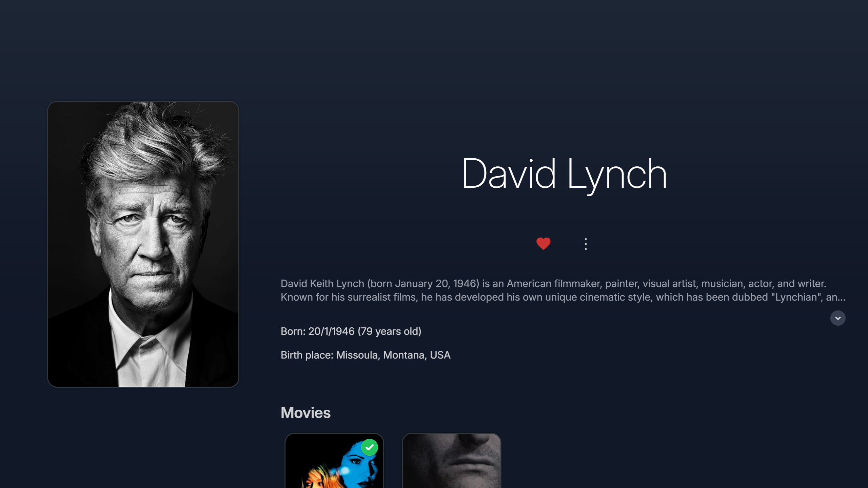The height and width of the screenshot is (488, 868).
Task: Open the grayscale face movie poster
Action: [451, 461]
